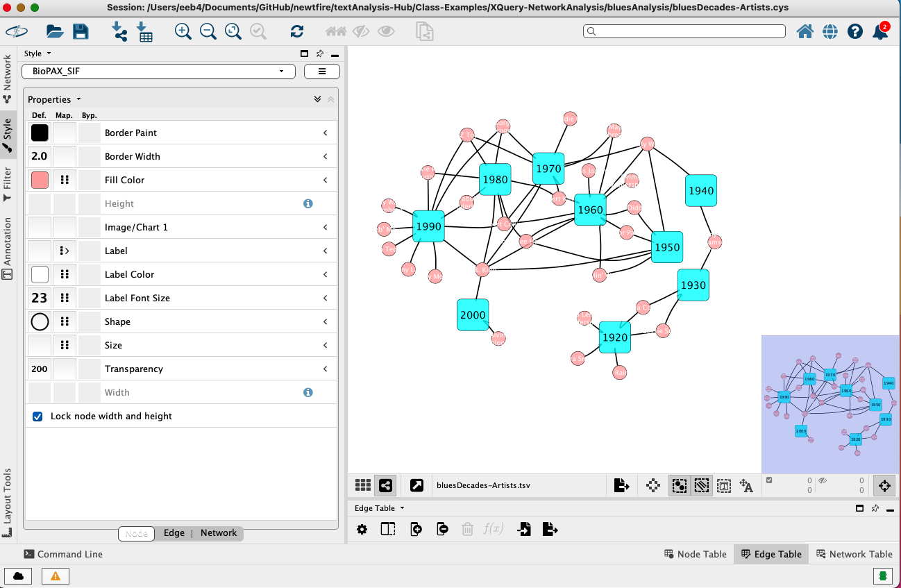Click the Fill Color default swatch
The height and width of the screenshot is (588, 901).
(x=40, y=180)
